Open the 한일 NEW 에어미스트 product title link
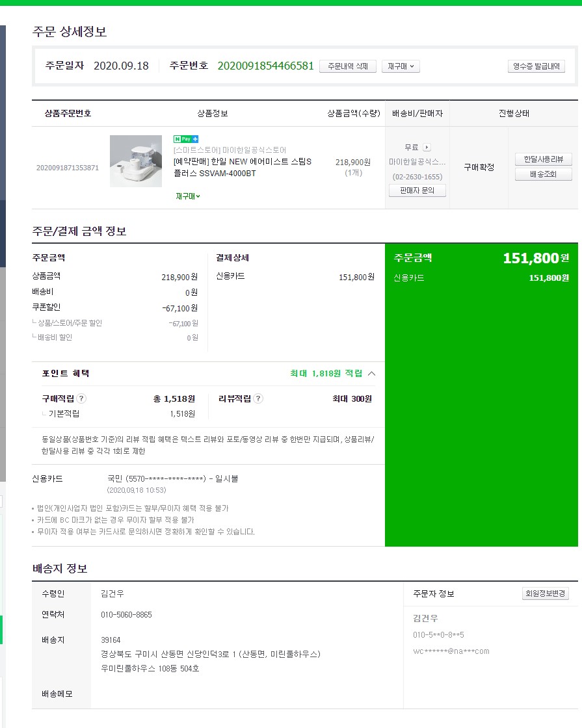The width and height of the screenshot is (582, 728). [243, 167]
